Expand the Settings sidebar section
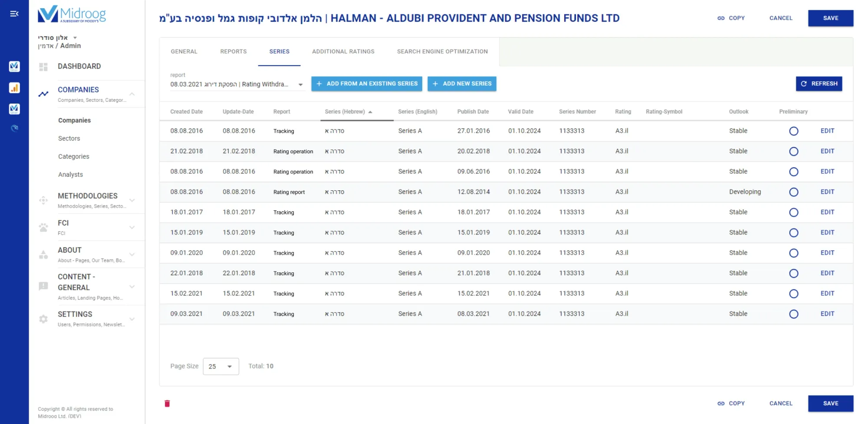 click(132, 319)
